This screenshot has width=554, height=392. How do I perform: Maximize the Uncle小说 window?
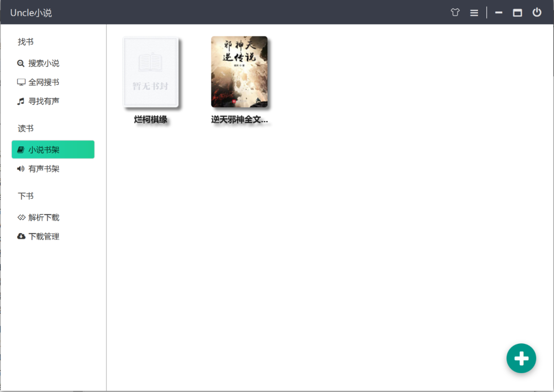517,13
